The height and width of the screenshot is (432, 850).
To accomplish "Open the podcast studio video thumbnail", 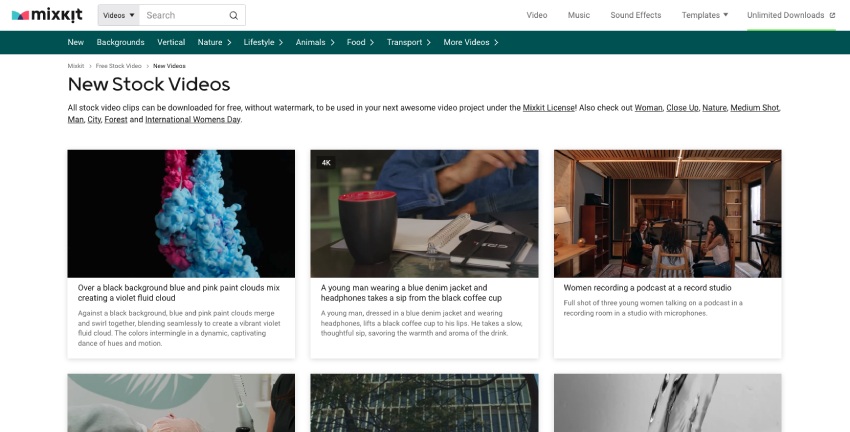I will coord(668,214).
